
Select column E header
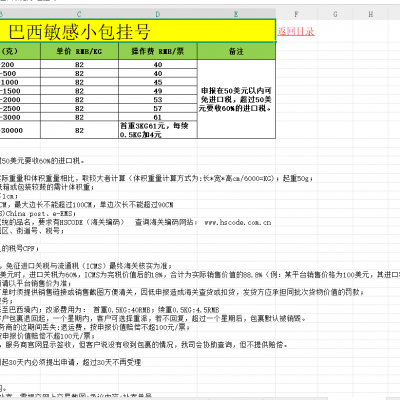click(x=236, y=14)
